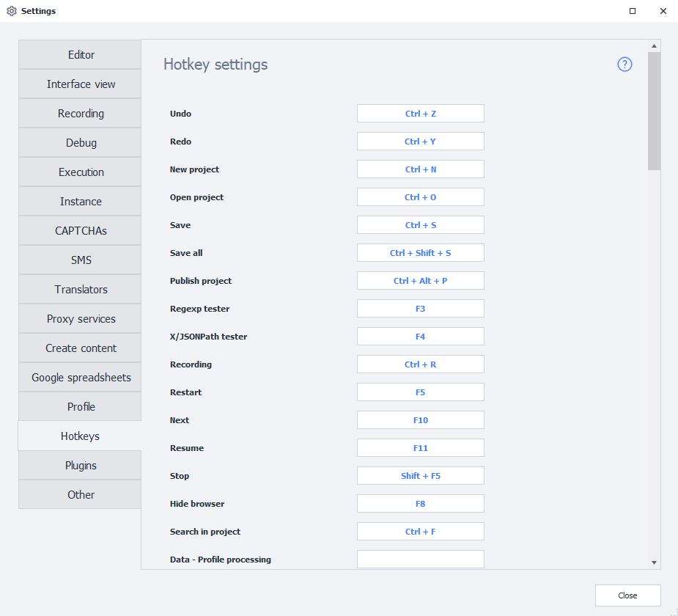The image size is (678, 616).
Task: Select the CAPTCHAs tab
Action: 81,231
